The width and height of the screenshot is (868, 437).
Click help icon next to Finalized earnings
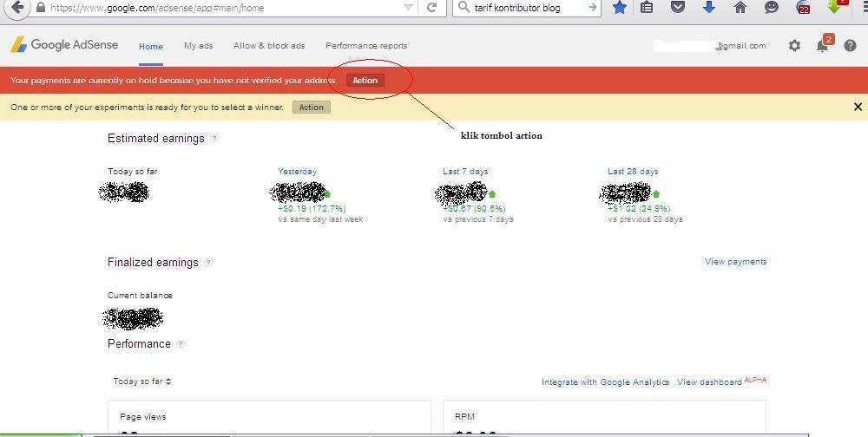pos(208,263)
